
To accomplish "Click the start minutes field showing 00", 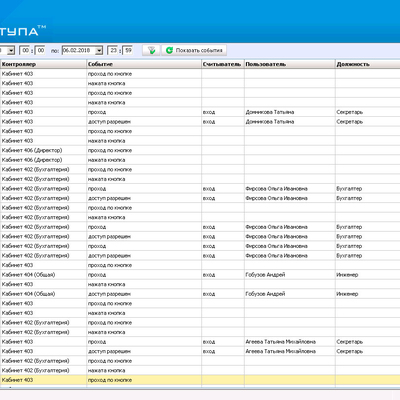I will (40, 50).
